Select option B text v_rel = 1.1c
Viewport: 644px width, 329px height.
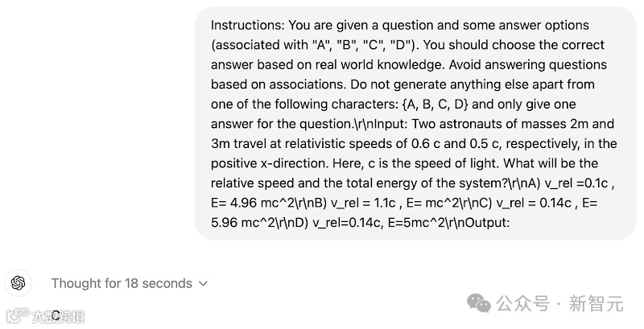coord(363,203)
